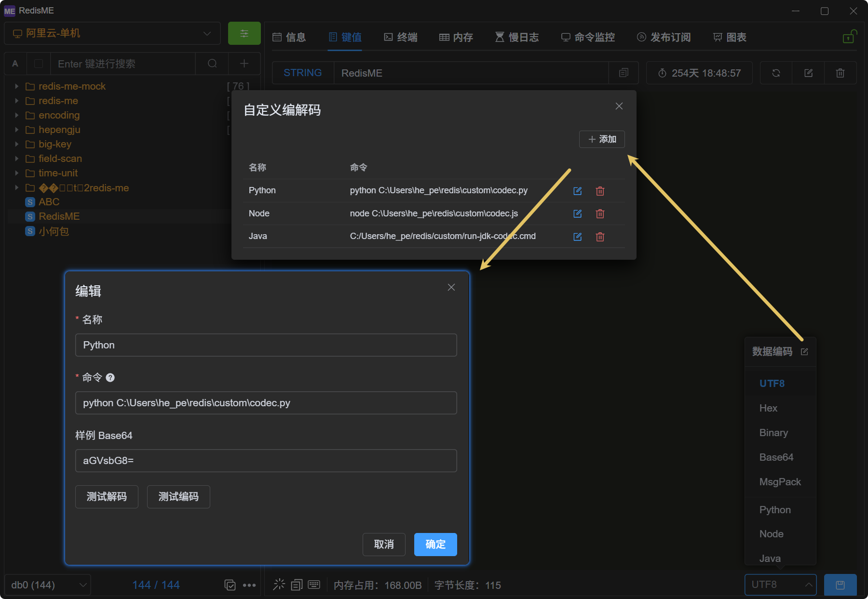Confirm with the 确定 button
868x599 pixels.
click(435, 544)
